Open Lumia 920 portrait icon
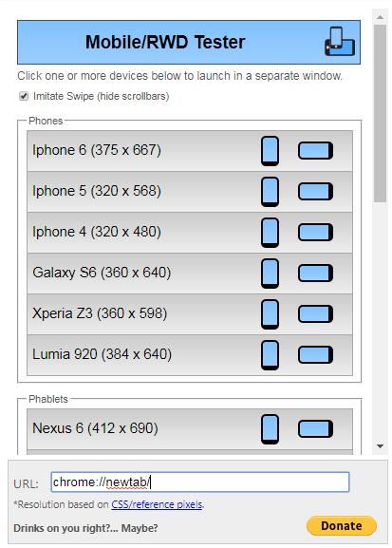 [x=270, y=355]
